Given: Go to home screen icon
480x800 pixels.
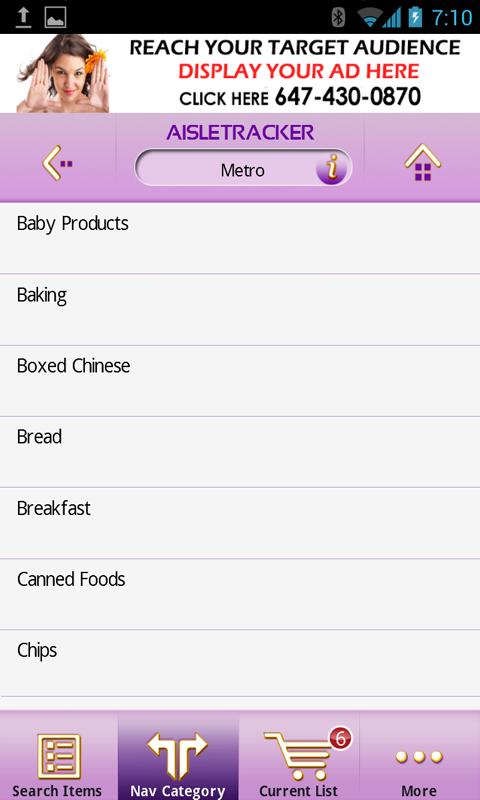Looking at the screenshot, I should pyautogui.click(x=422, y=163).
